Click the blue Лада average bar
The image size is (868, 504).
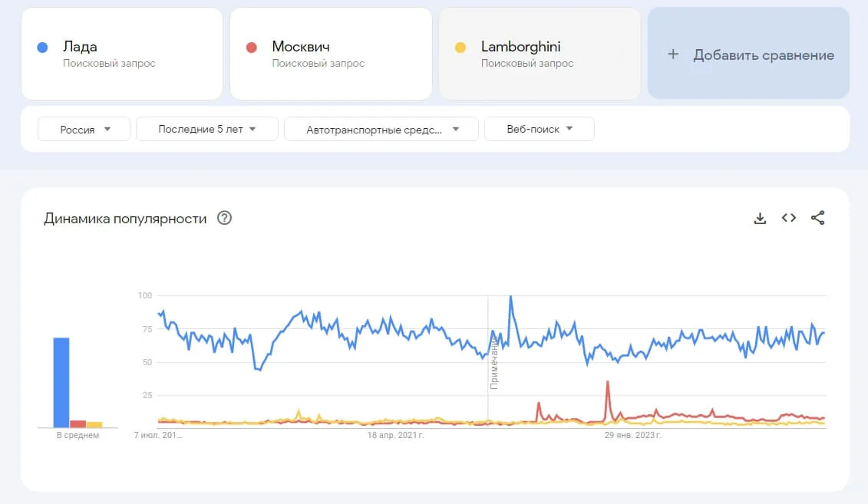coord(61,382)
